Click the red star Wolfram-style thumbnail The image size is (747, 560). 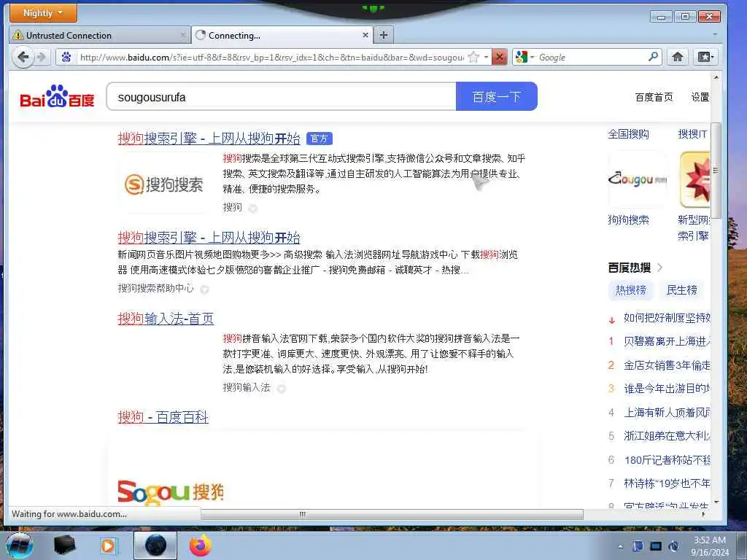[x=695, y=179]
